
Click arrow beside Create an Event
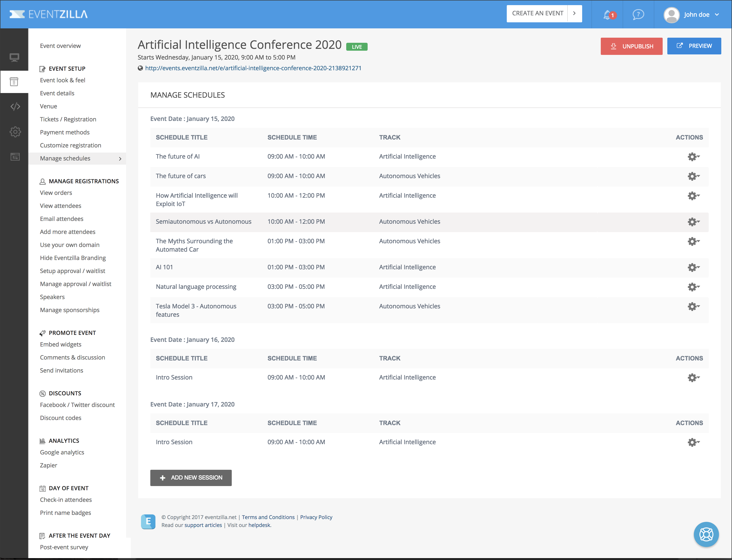(x=574, y=13)
